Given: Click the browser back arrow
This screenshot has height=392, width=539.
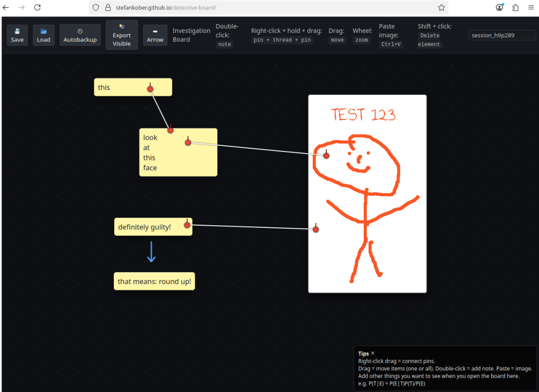Looking at the screenshot, I should coord(6,7).
